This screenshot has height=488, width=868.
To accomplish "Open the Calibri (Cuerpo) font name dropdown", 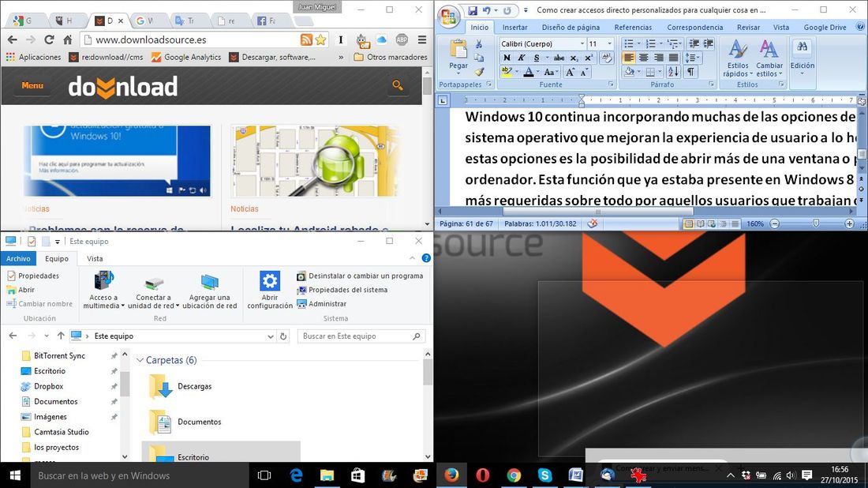I will tap(582, 43).
